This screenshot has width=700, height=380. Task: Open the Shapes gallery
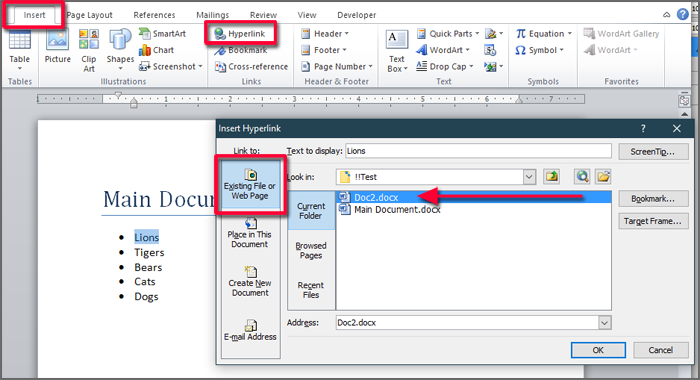pyautogui.click(x=120, y=50)
